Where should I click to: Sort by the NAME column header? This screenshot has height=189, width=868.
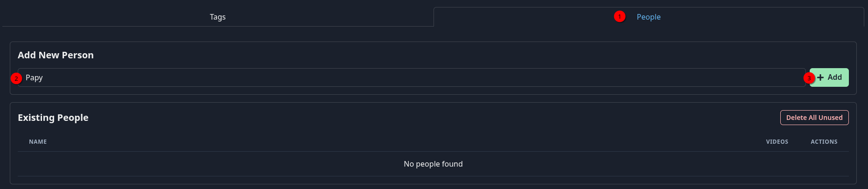click(x=38, y=142)
